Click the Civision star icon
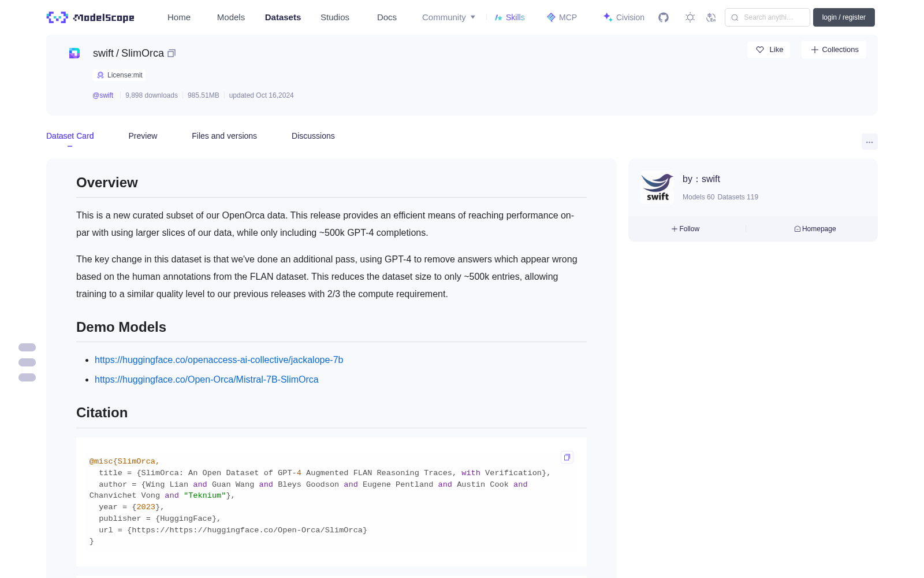Viewport: 924px width, 578px height. click(x=608, y=17)
